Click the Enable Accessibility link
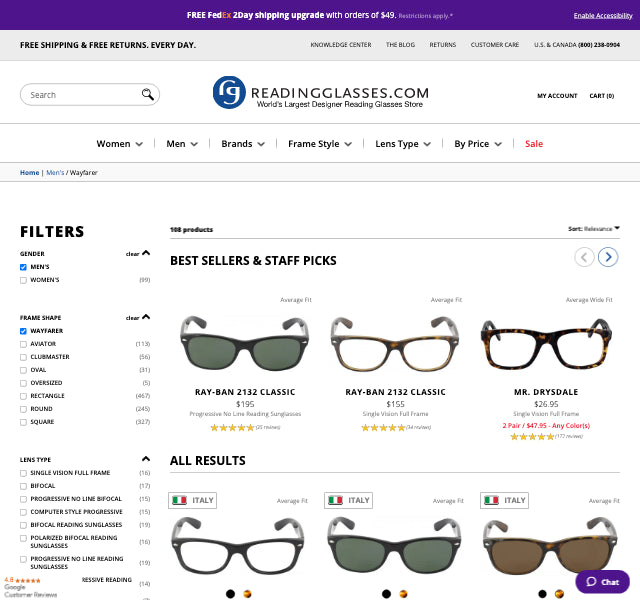640x600 pixels. point(603,16)
